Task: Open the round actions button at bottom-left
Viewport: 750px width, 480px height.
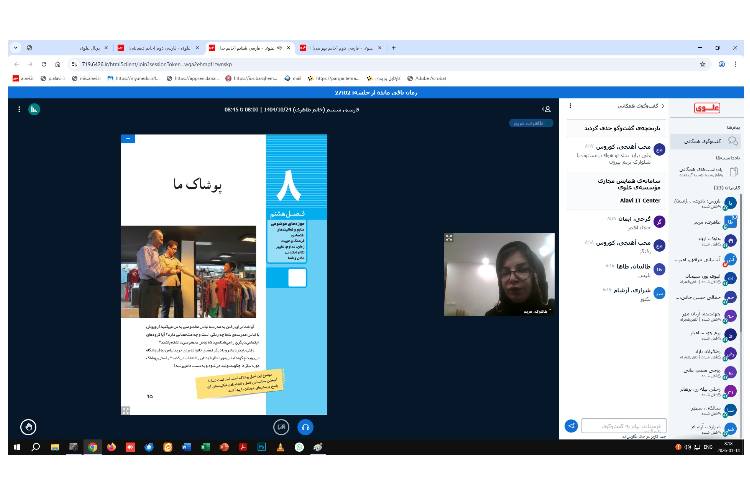Action: 28,426
